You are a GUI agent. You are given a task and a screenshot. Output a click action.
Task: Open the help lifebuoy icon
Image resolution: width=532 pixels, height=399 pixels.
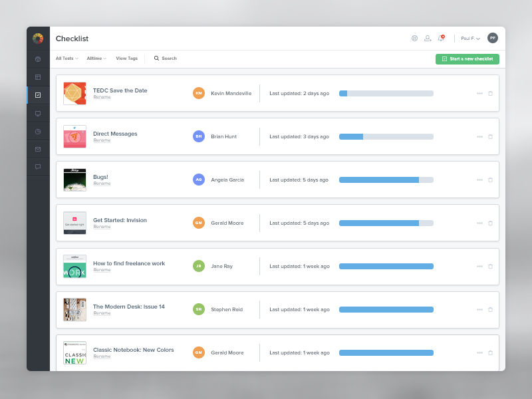414,39
